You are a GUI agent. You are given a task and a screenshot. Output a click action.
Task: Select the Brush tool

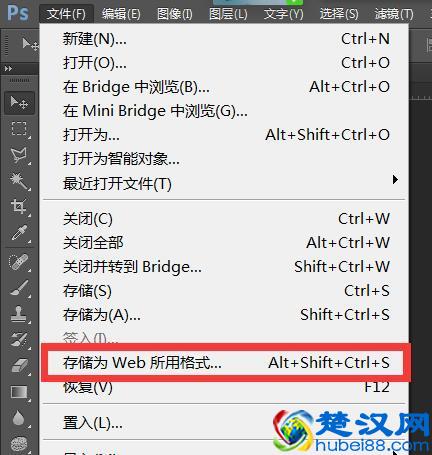[x=19, y=288]
